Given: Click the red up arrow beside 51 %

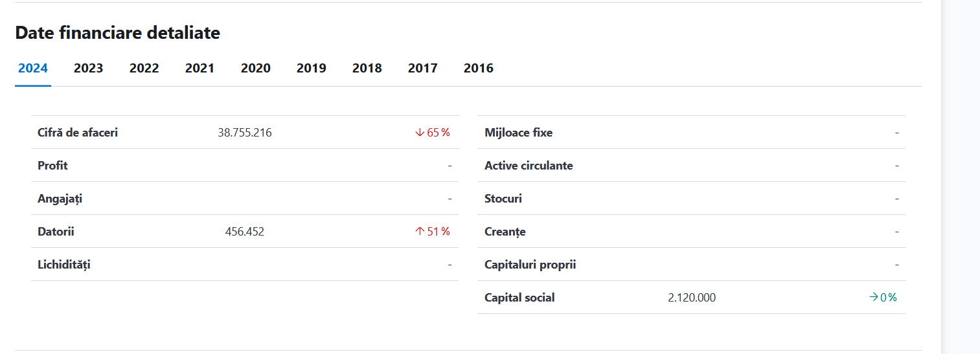Looking at the screenshot, I should (x=420, y=232).
